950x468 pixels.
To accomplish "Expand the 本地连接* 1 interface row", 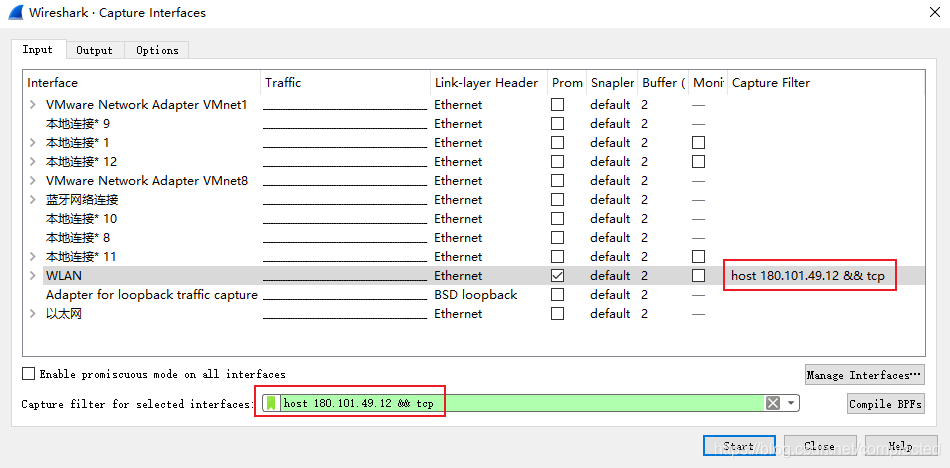I will point(33,143).
